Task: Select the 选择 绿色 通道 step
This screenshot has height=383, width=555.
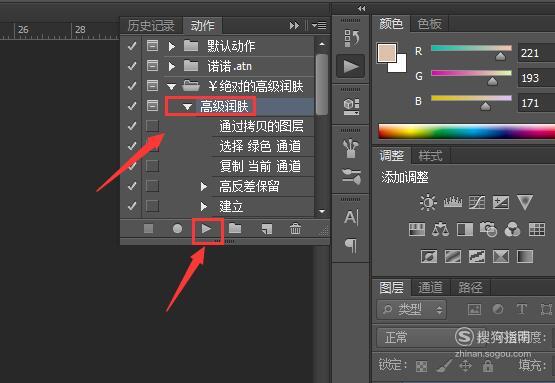Action: (x=260, y=146)
